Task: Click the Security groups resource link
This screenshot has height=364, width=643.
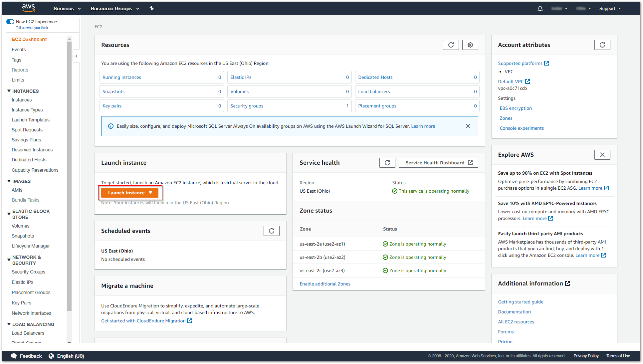Action: [x=247, y=106]
